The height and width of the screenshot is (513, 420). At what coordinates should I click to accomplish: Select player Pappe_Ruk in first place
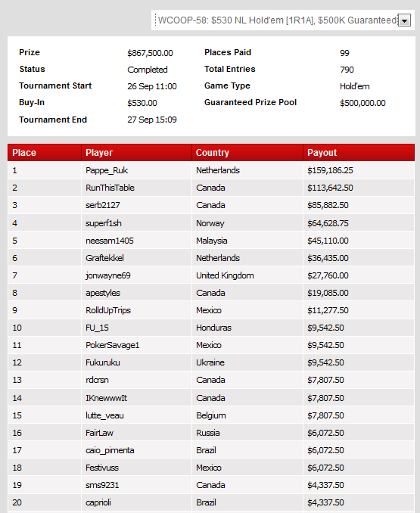coord(107,170)
